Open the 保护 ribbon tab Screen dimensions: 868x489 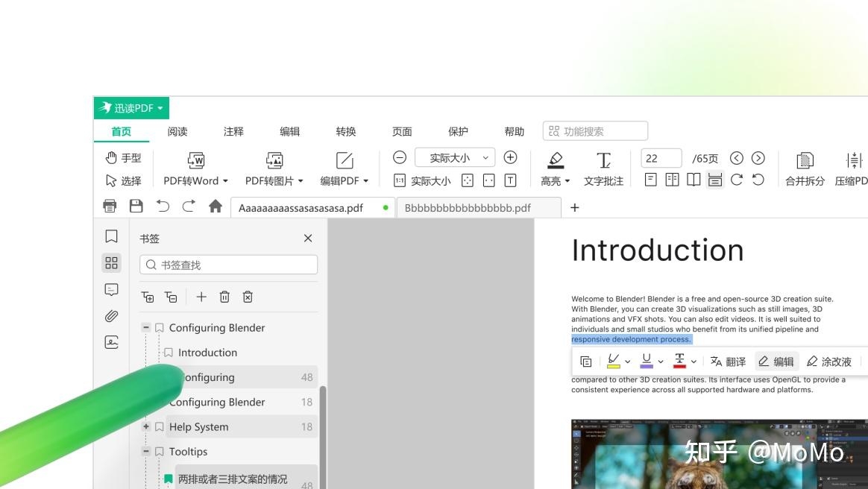point(458,132)
